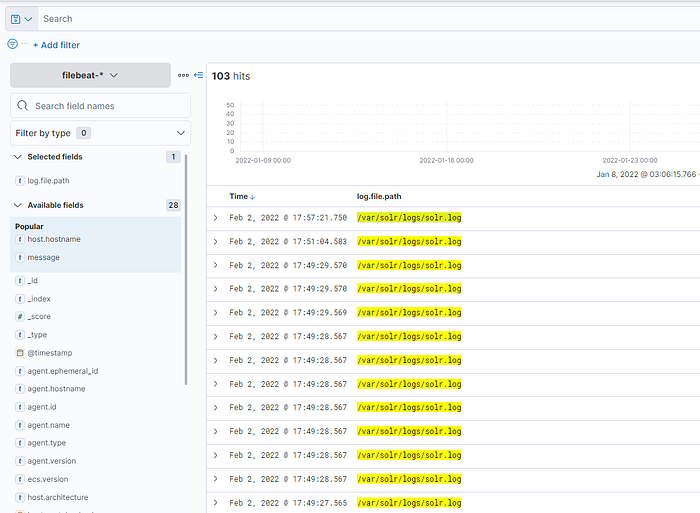Expand the row at 17:49:29.569

[x=216, y=313]
